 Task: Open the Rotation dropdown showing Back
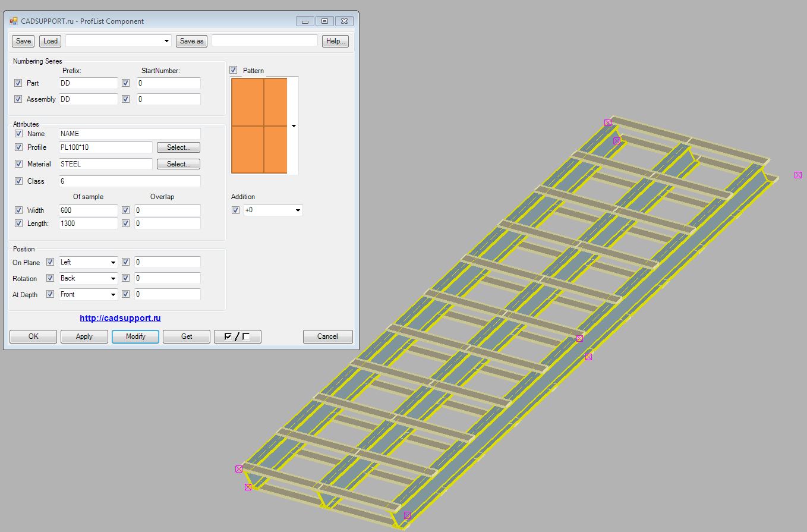pos(89,278)
